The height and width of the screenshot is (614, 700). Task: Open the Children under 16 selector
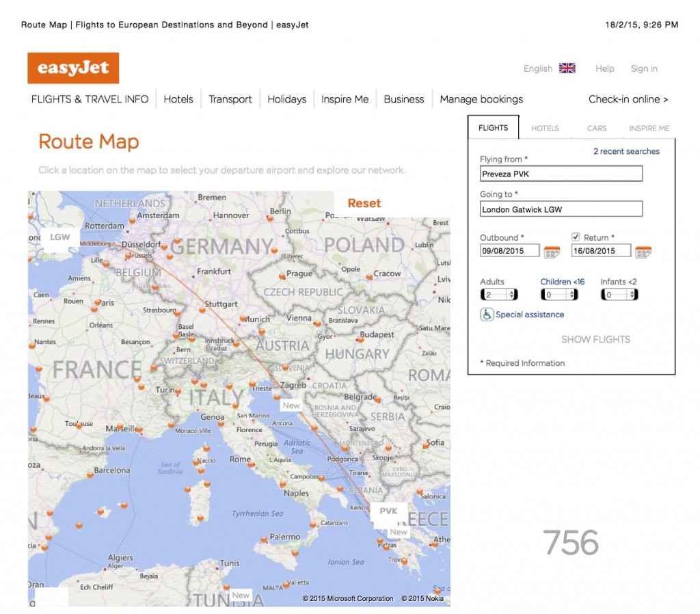(559, 294)
